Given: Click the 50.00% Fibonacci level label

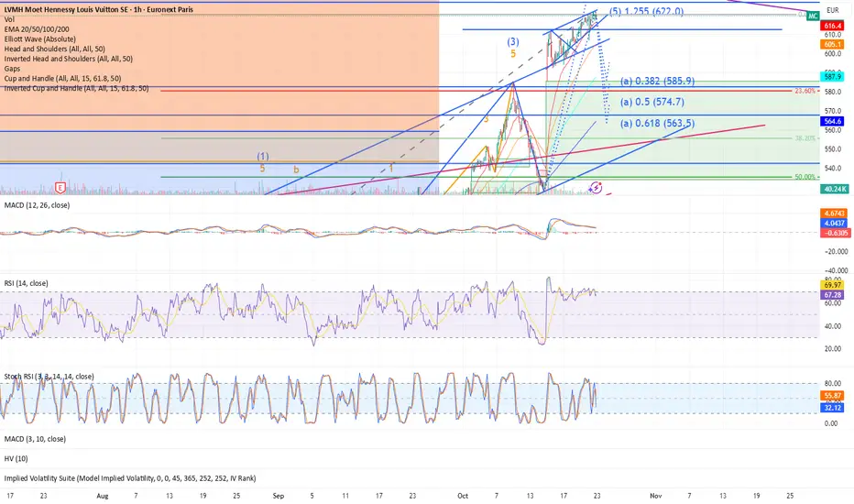Looking at the screenshot, I should point(805,177).
